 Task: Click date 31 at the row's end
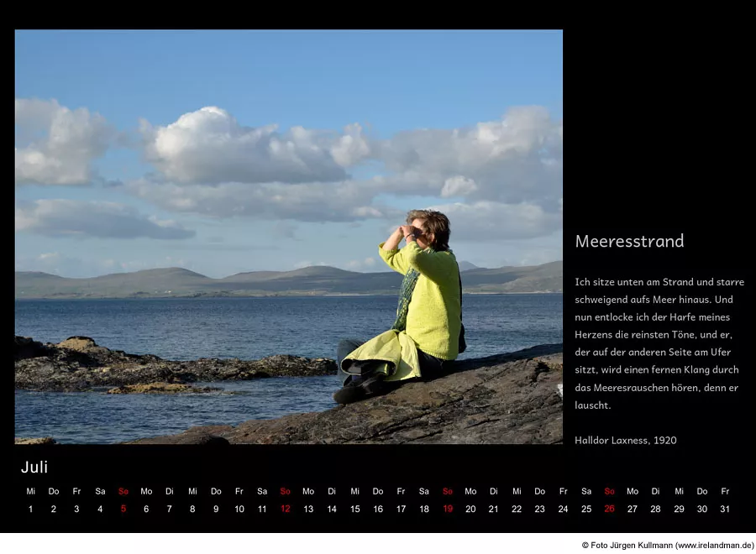click(725, 509)
